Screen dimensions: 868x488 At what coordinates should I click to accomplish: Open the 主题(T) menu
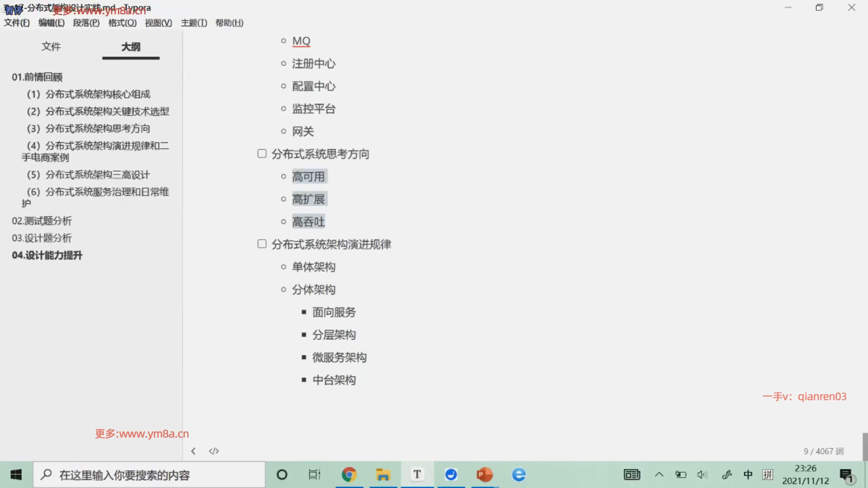pos(193,23)
